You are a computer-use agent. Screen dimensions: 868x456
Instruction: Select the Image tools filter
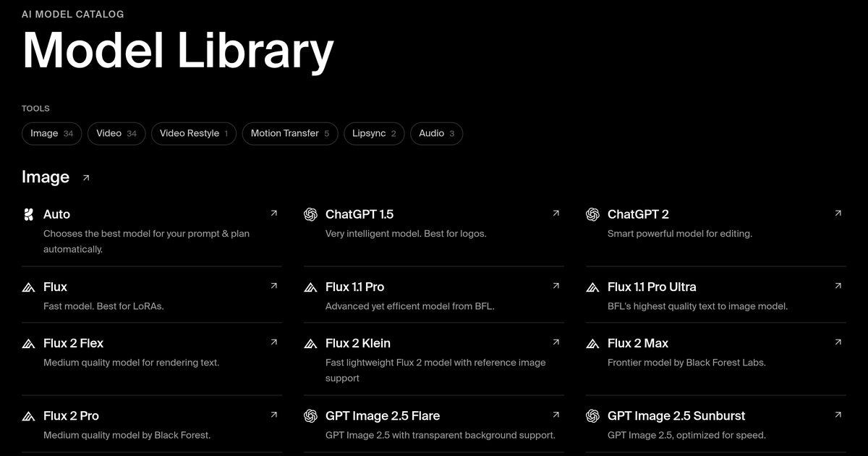52,133
